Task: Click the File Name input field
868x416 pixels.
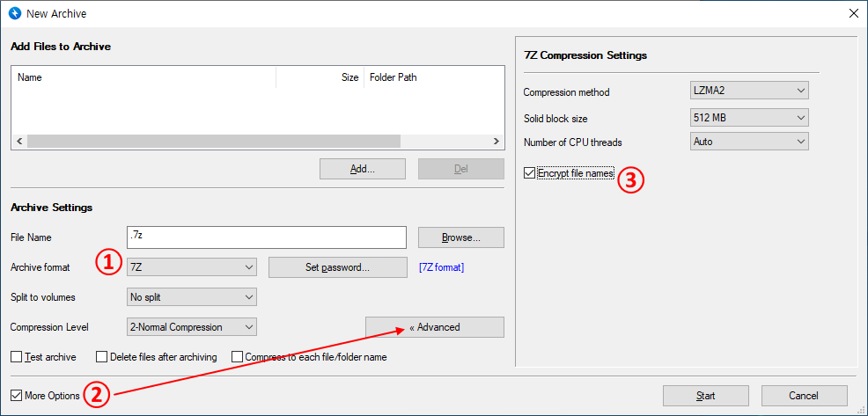Action: pyautogui.click(x=266, y=237)
